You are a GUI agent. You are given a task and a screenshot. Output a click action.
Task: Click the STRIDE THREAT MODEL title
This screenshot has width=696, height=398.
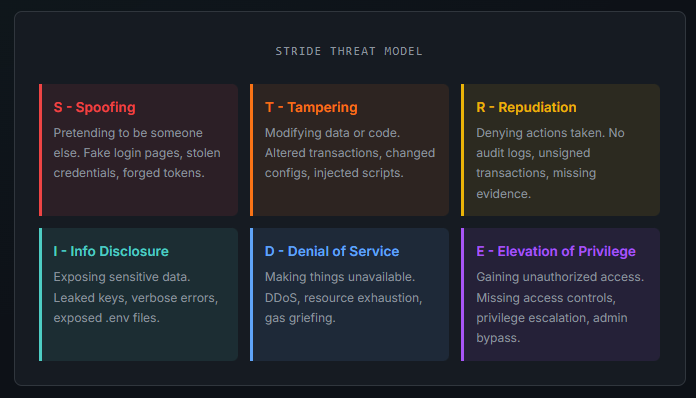(348, 51)
